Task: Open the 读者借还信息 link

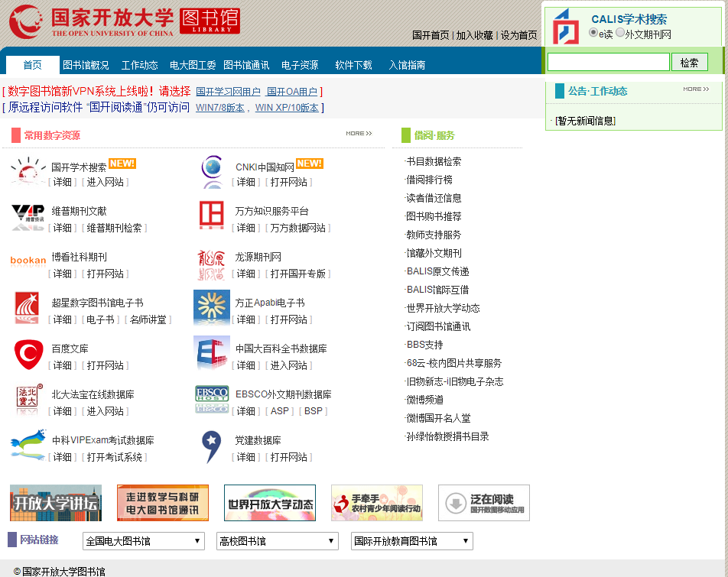Action: tap(434, 198)
